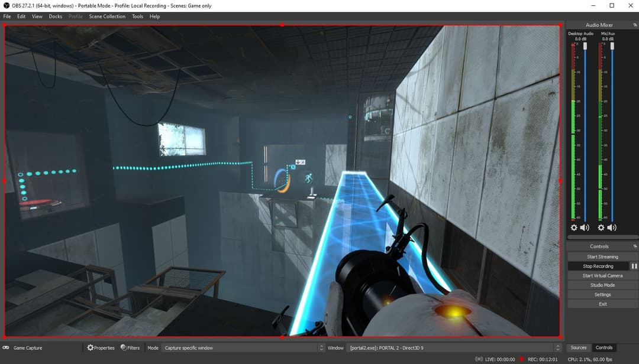Viewport: 639px width, 364px height.
Task: Expand the Window selection dropdown
Action: pyautogui.click(x=453, y=348)
